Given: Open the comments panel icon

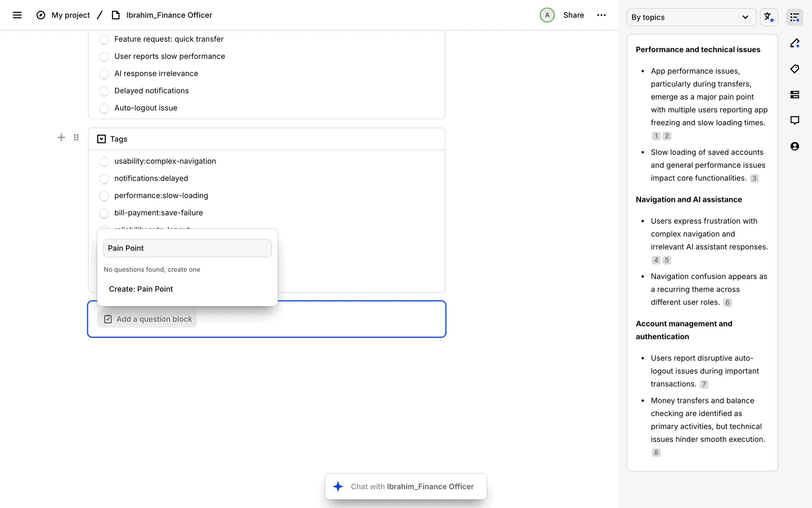Looking at the screenshot, I should point(795,121).
